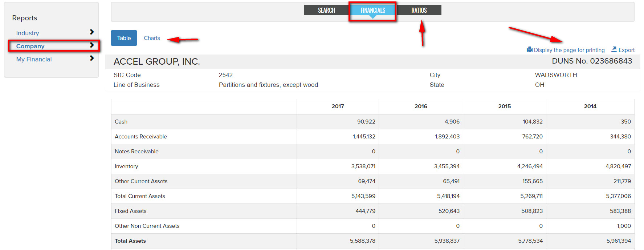
Task: Click Other Non Current Assets value 1,000
Action: (624, 226)
